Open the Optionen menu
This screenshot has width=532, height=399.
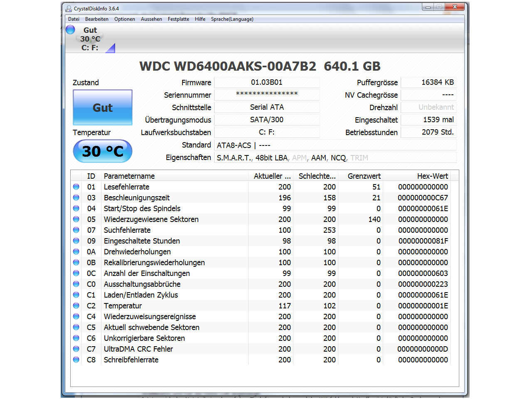(125, 19)
